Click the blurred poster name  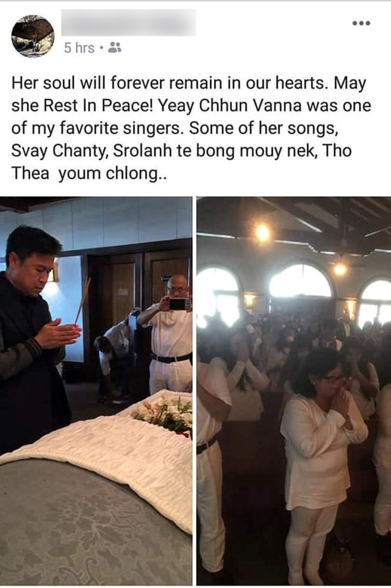[x=129, y=22]
